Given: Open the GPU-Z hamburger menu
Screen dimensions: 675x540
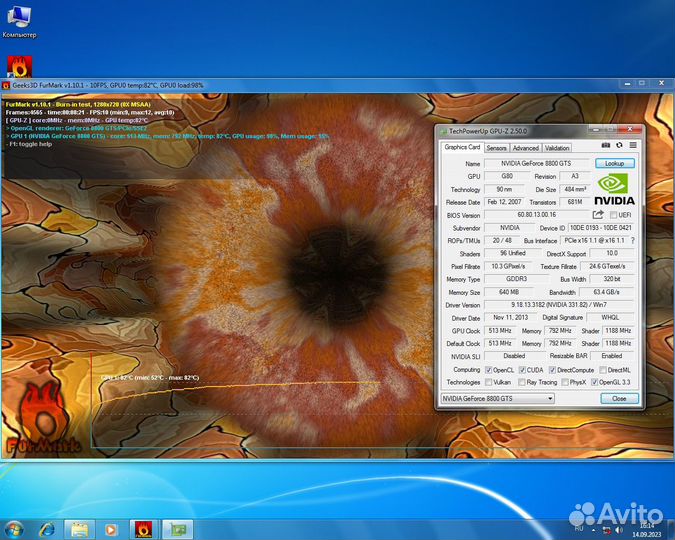Looking at the screenshot, I should (x=632, y=146).
